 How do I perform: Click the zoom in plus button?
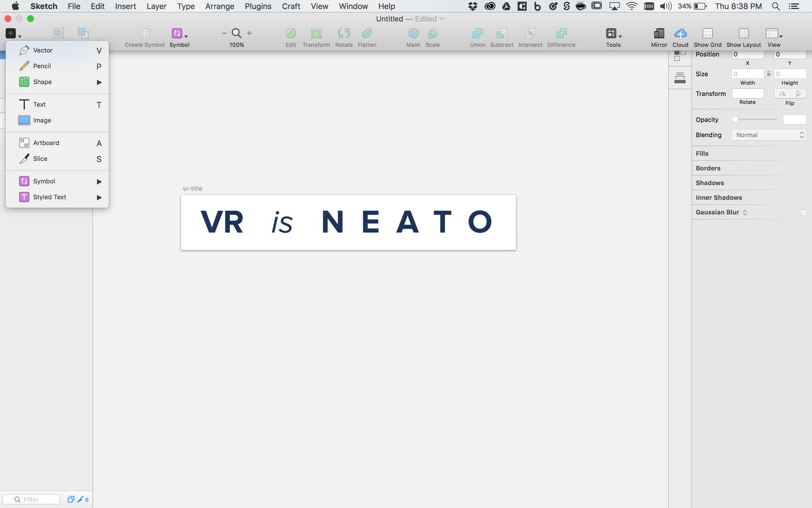pos(249,33)
